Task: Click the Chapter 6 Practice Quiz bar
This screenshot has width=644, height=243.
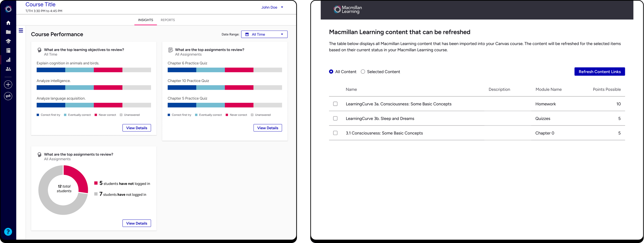Action: click(225, 70)
